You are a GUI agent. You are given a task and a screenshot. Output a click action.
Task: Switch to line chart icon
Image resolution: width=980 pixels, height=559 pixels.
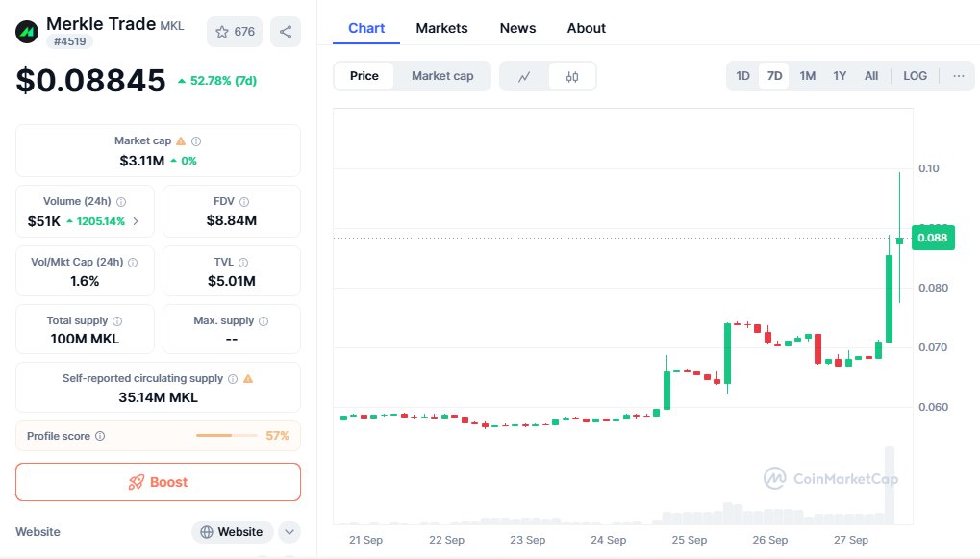click(524, 76)
